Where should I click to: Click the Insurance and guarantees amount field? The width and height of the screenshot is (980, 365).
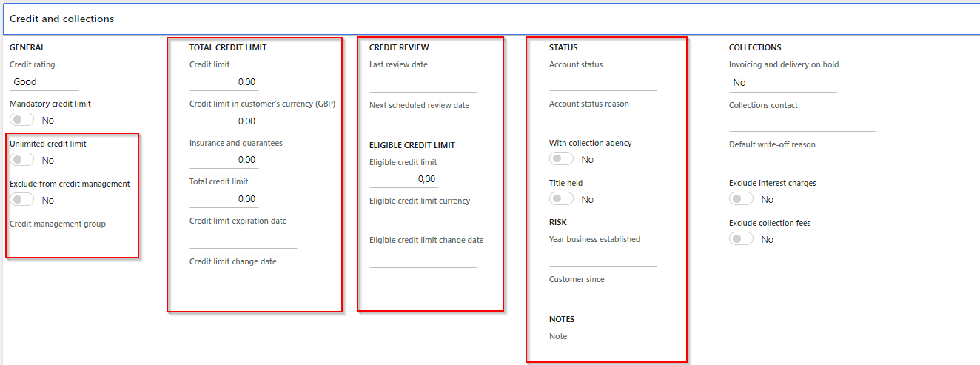(224, 160)
